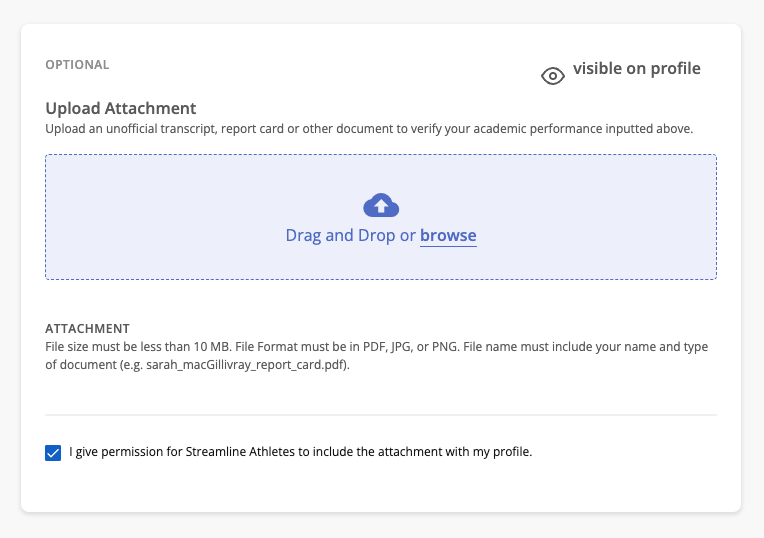Click the eye visibility icon

tap(553, 76)
